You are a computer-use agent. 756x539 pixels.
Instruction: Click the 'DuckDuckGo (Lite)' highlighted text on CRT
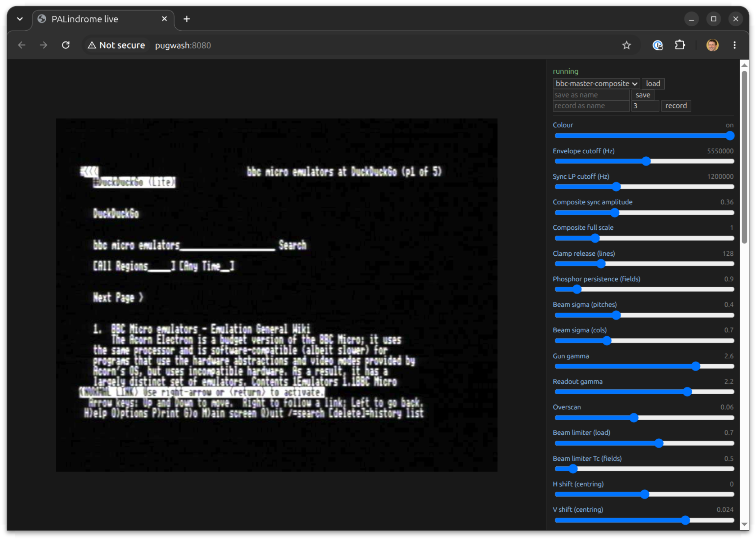pos(134,182)
